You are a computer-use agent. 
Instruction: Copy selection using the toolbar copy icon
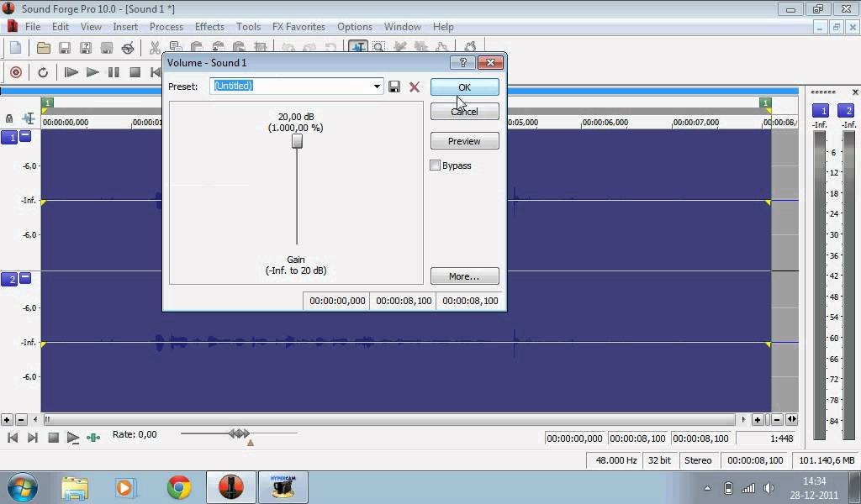175,46
